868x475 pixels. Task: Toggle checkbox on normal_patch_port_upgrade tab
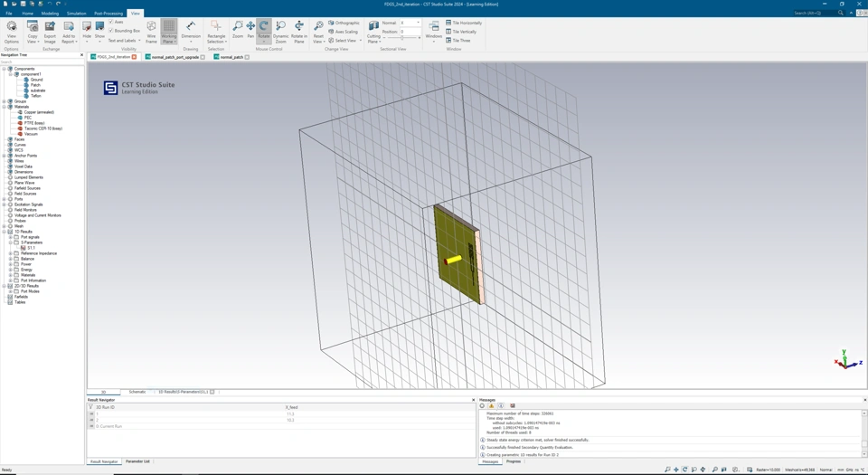pyautogui.click(x=203, y=57)
